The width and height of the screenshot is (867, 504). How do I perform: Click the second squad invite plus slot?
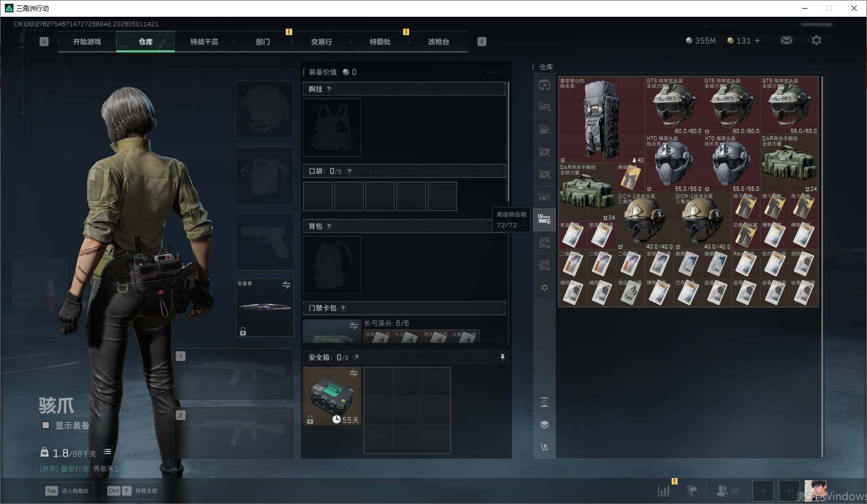tap(789, 491)
